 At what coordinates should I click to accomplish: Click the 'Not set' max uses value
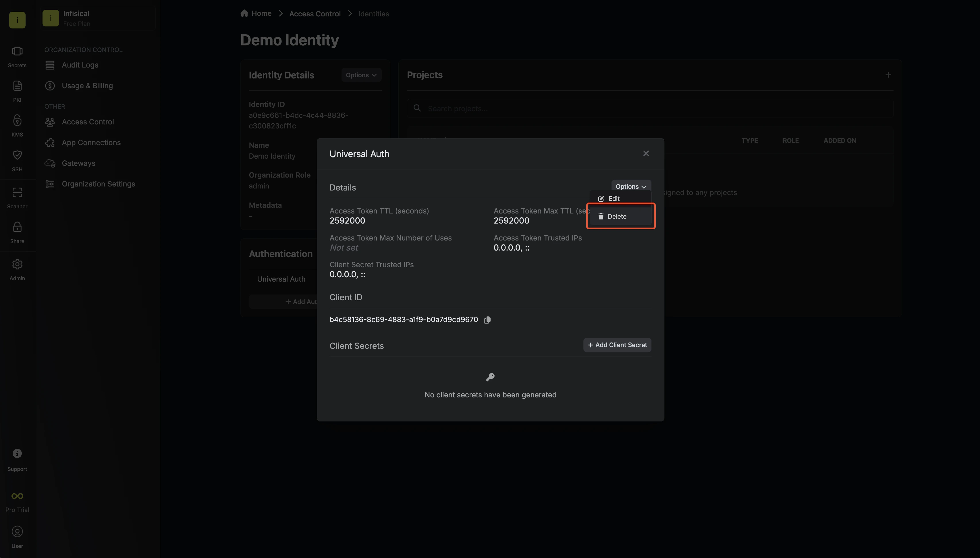tap(344, 248)
